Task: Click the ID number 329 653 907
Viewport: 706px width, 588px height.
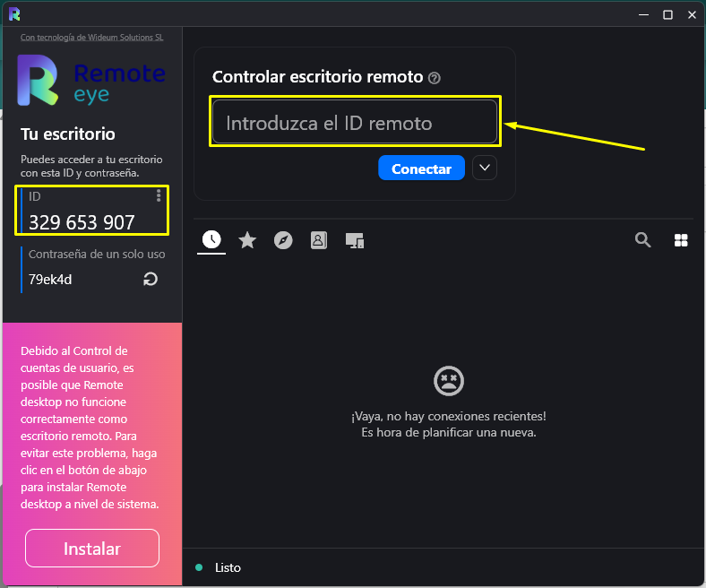Action: (x=82, y=222)
